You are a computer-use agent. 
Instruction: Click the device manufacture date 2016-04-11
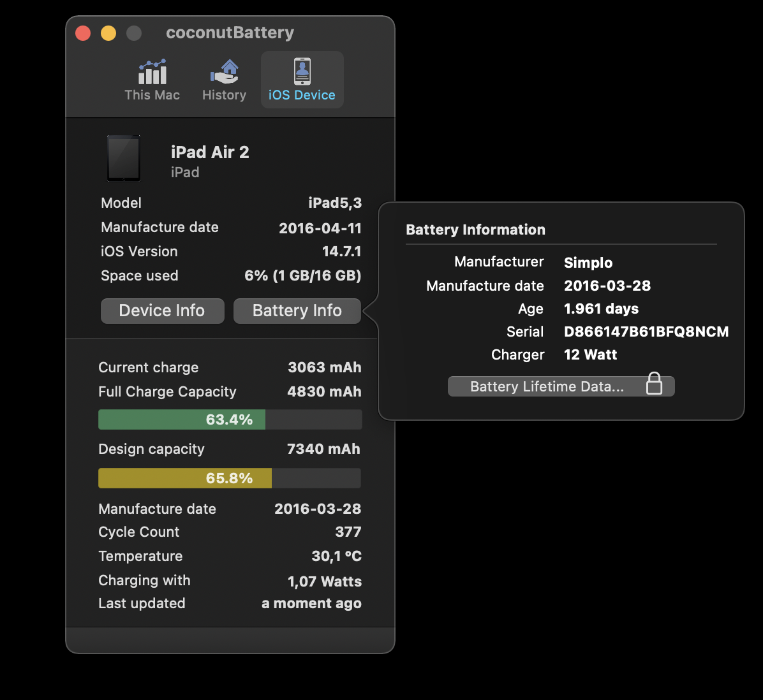coord(320,228)
